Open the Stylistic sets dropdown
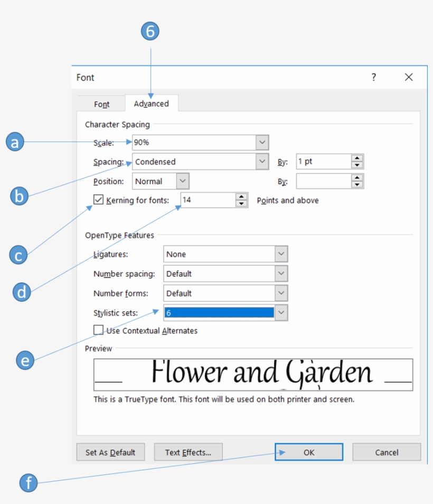The width and height of the screenshot is (433, 504). [x=281, y=312]
